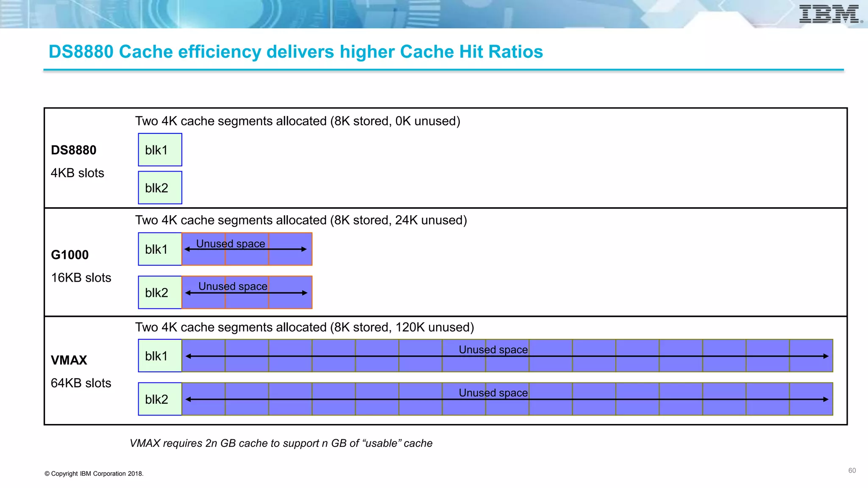Select the '4KB slots' text
The width and height of the screenshot is (868, 488).
pos(78,173)
